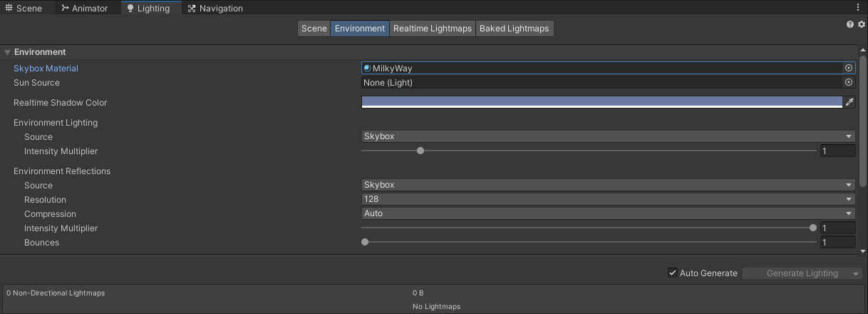Click the '0 Non-Directional Lightmaps' text
This screenshot has height=314, width=868.
point(56,293)
